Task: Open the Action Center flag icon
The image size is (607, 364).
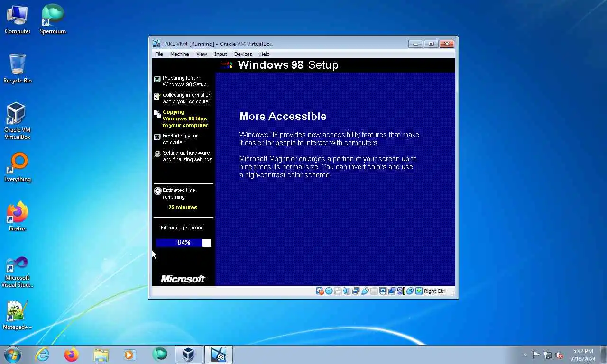Action: point(536,355)
